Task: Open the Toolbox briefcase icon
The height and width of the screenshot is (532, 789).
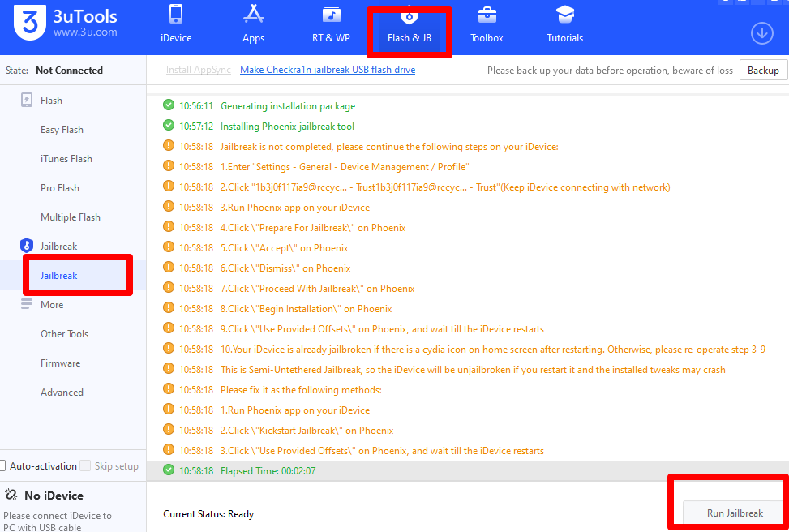Action: (487, 15)
